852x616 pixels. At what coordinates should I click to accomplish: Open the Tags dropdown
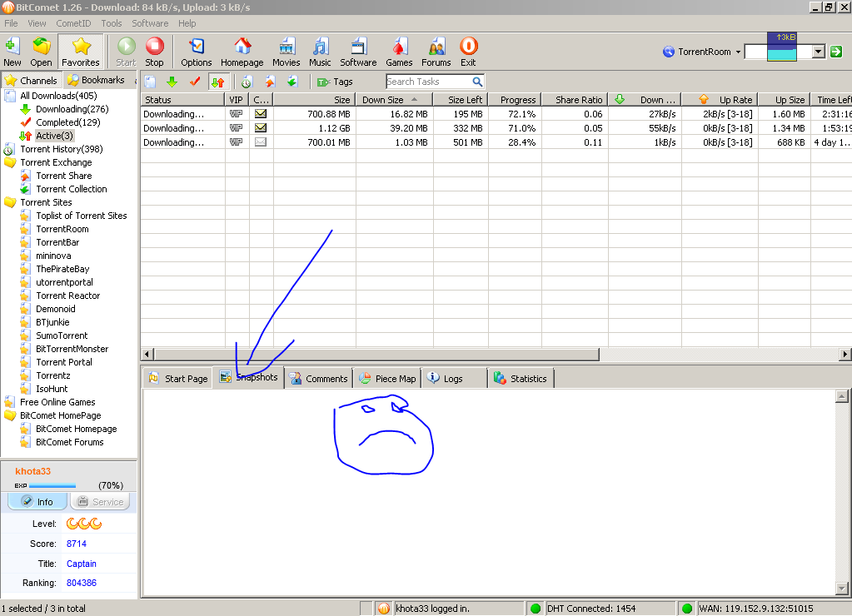[335, 82]
